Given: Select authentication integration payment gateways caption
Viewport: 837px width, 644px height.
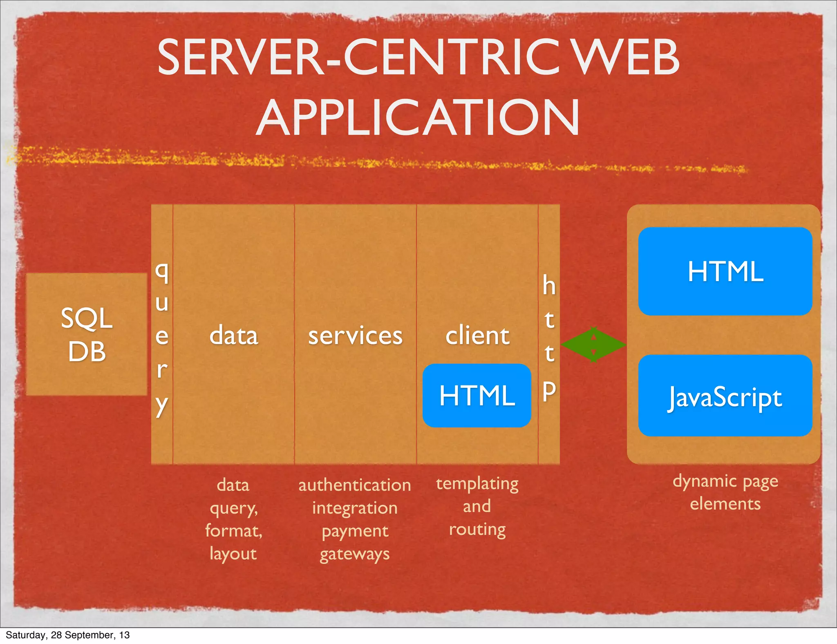Looking at the screenshot, I should coord(355,519).
